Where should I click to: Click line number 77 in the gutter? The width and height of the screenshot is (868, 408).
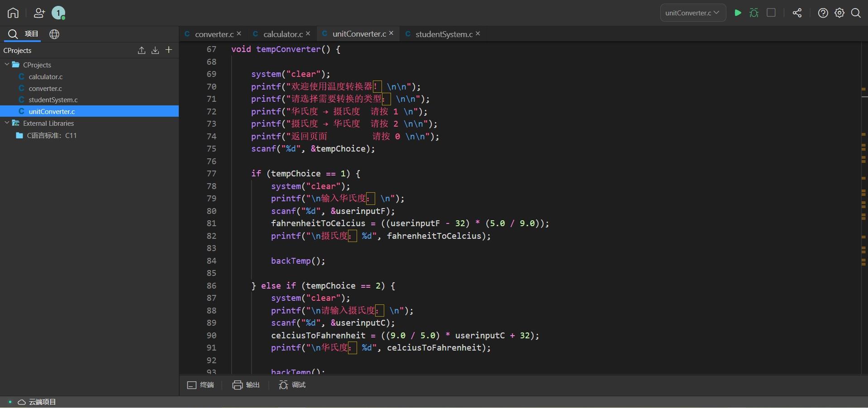click(211, 174)
